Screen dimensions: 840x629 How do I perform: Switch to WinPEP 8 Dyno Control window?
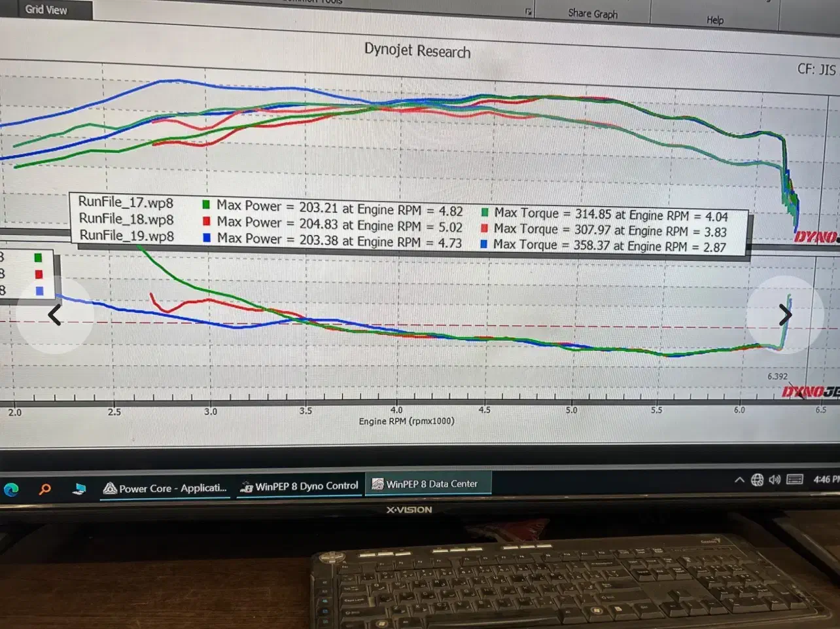(x=299, y=486)
